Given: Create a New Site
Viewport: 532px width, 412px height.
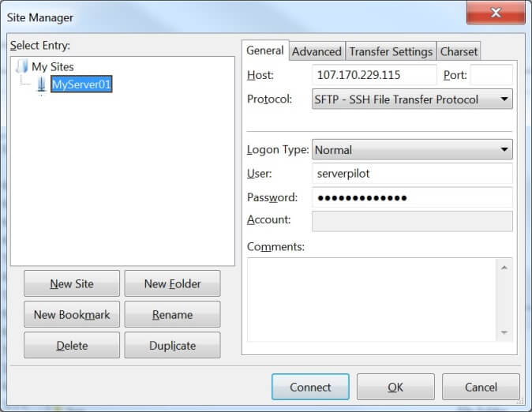Looking at the screenshot, I should click(72, 283).
